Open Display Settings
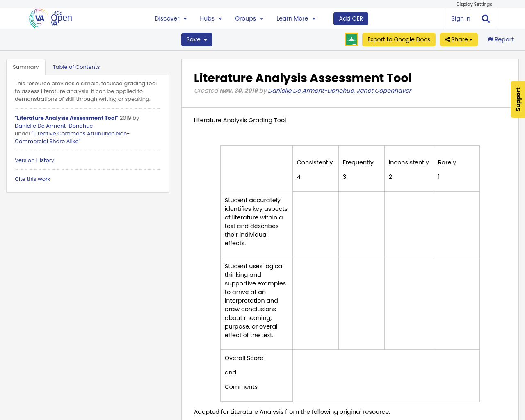The width and height of the screenshot is (525, 420). tap(474, 4)
